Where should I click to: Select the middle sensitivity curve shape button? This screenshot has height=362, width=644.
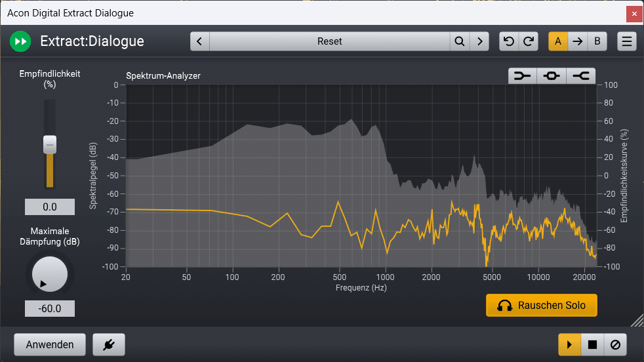(551, 76)
